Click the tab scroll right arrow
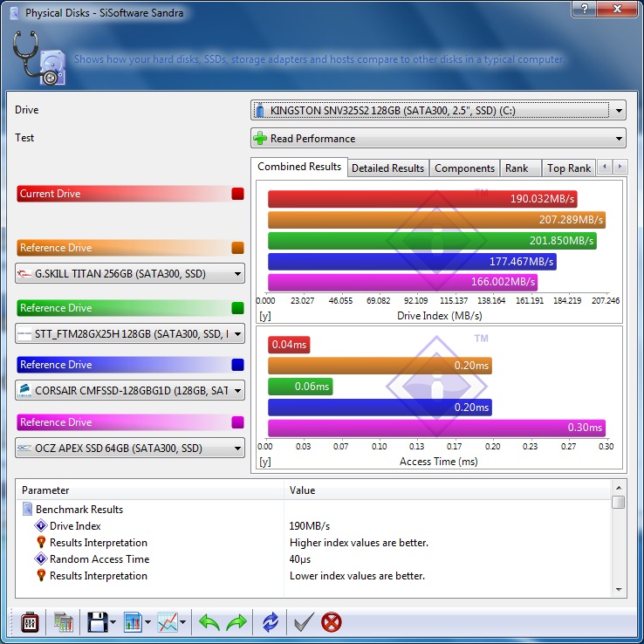 pyautogui.click(x=620, y=167)
